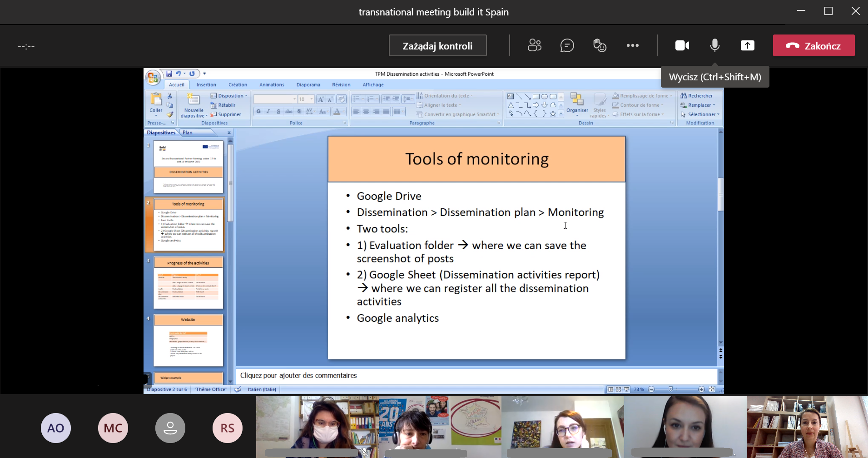Select the oval shape
868x458 pixels.
pyautogui.click(x=544, y=96)
